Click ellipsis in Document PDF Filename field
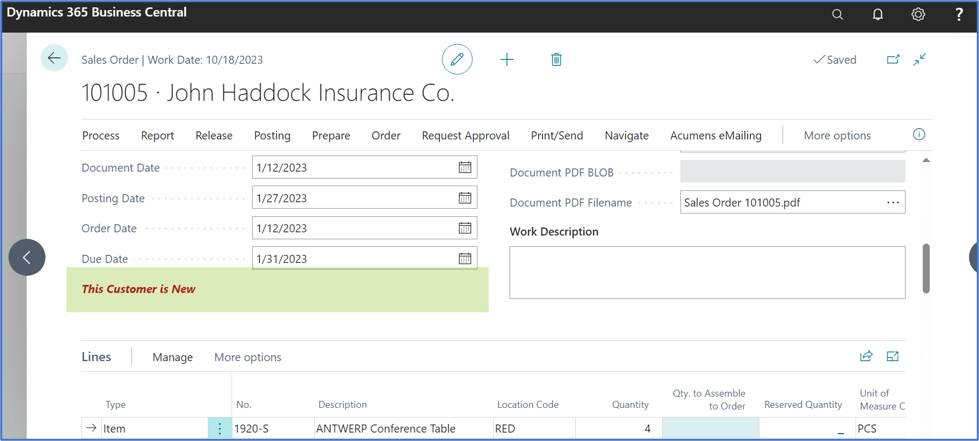Screen dimensions: 979x441 (x=893, y=202)
